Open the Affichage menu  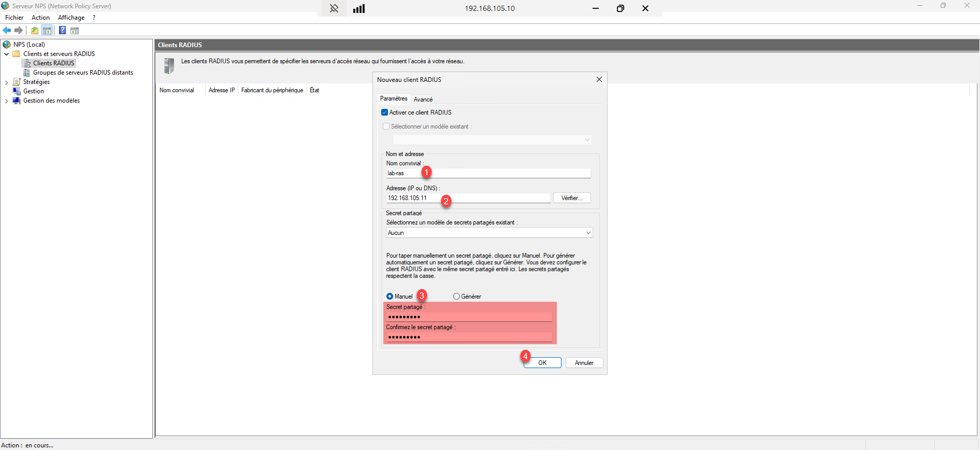coord(71,18)
